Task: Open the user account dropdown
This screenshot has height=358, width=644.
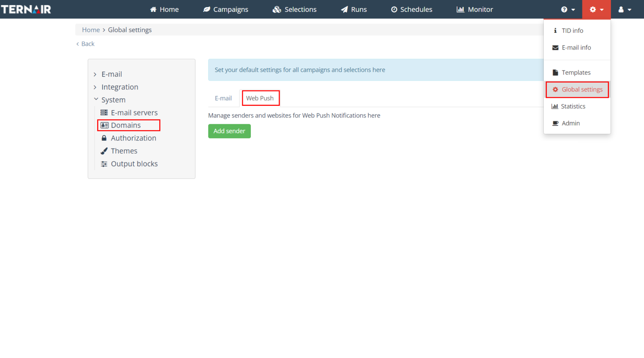Action: click(625, 9)
